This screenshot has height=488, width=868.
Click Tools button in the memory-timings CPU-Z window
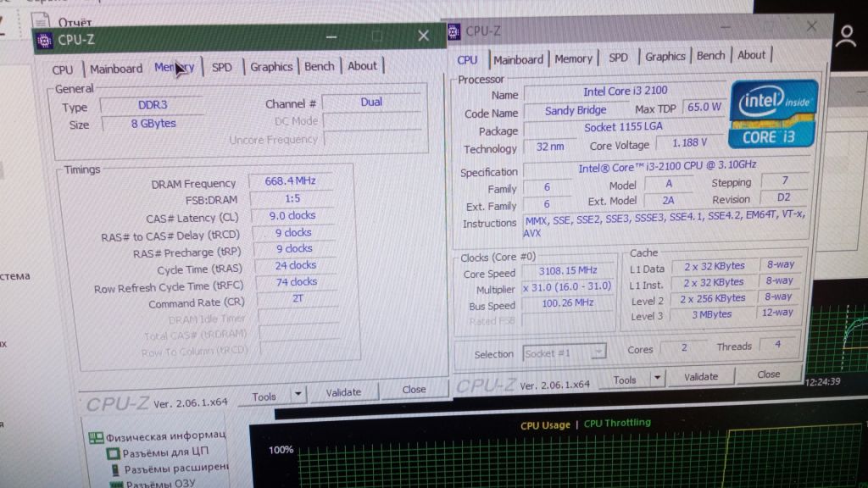coord(264,396)
